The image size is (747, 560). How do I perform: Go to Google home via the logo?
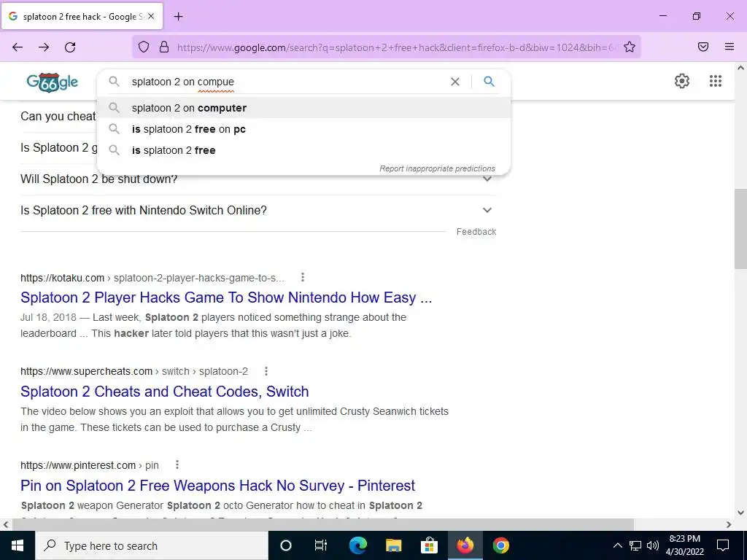[x=53, y=82]
